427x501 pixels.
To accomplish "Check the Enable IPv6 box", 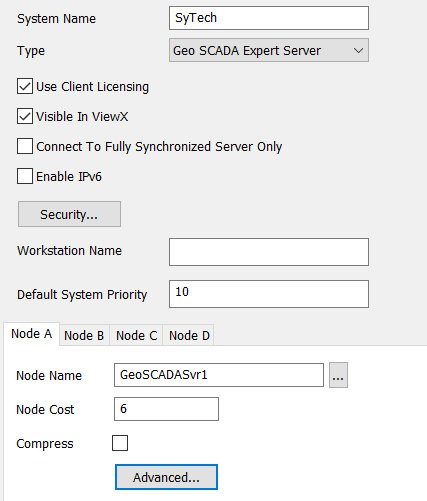I will click(x=25, y=176).
